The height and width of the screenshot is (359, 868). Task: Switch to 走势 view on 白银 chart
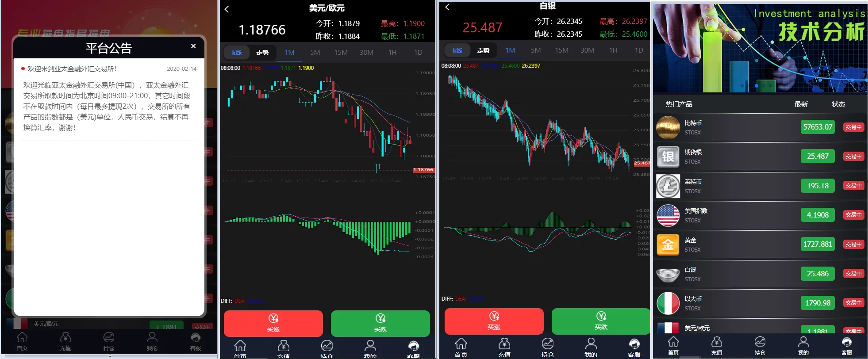[x=483, y=50]
